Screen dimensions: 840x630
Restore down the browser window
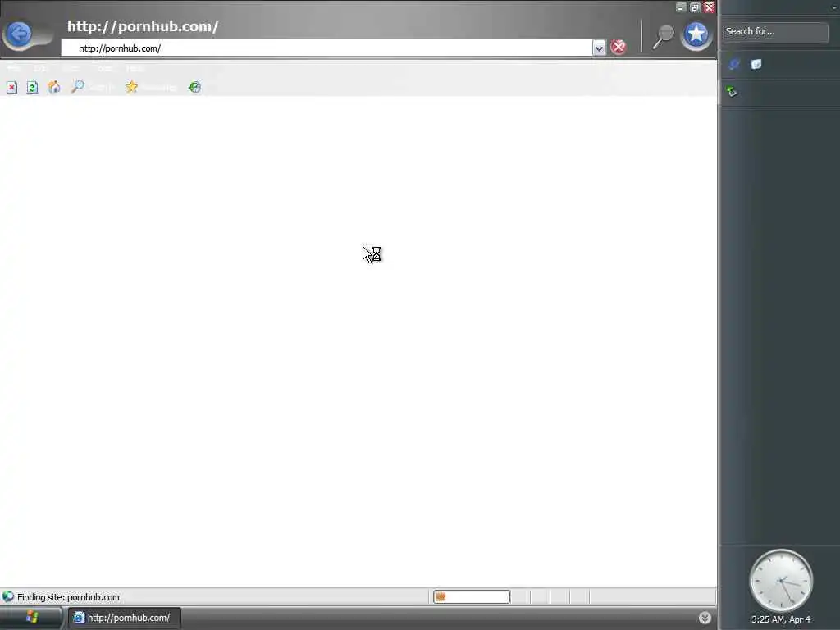click(x=695, y=7)
